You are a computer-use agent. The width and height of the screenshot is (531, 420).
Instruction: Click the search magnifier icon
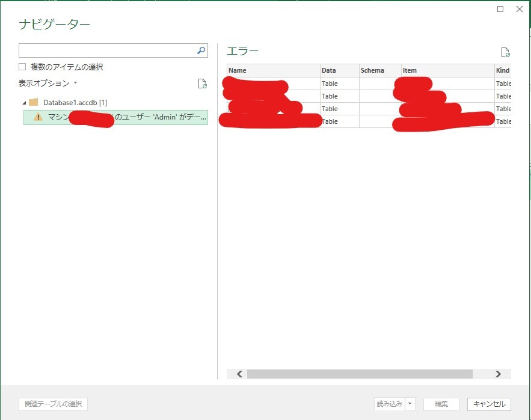click(x=201, y=50)
